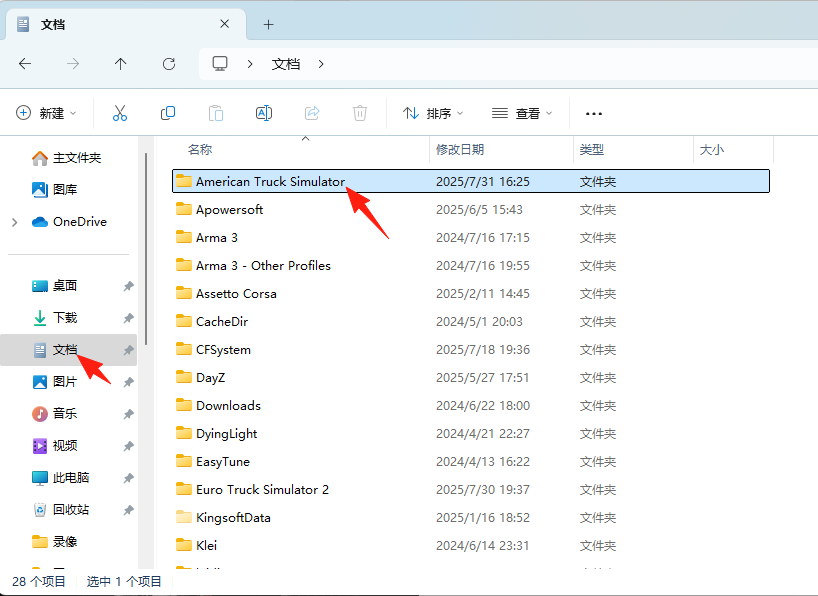Sort by the 名称 column header

[300, 150]
